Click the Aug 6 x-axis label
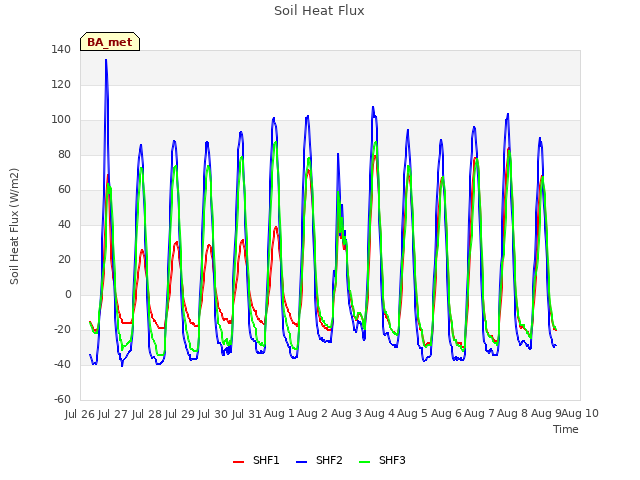This screenshot has height=480, width=640. click(446, 414)
